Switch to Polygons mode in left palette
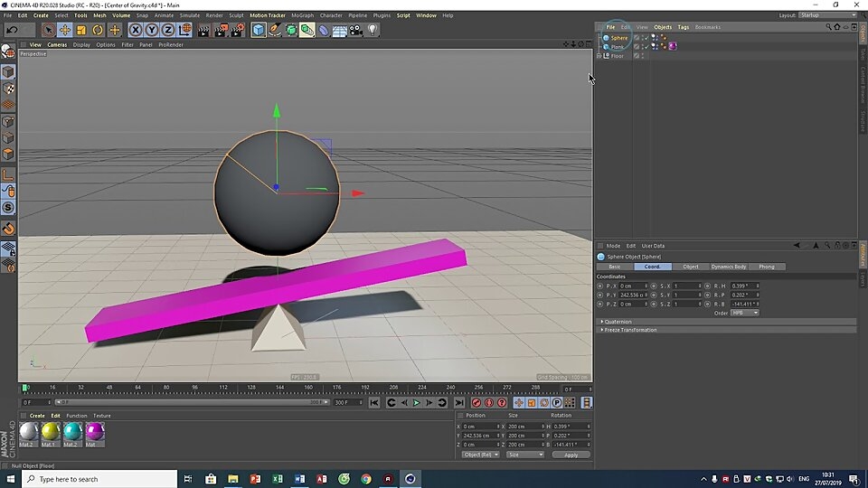This screenshot has height=488, width=868. click(x=8, y=154)
